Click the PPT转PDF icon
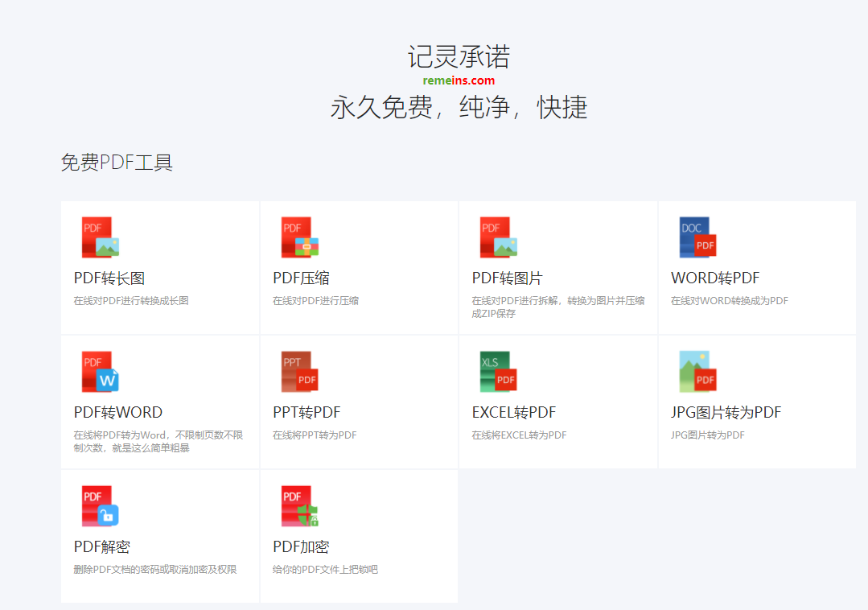Screen dimensions: 868x610 click(299, 372)
